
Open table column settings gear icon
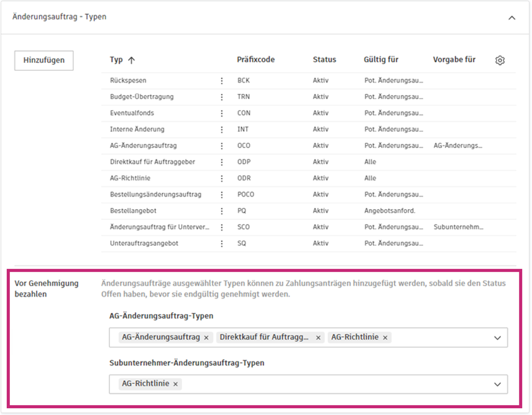pyautogui.click(x=500, y=60)
